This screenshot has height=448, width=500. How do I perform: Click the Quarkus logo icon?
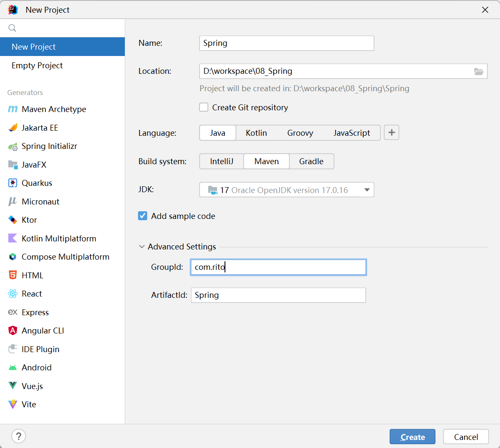click(13, 183)
